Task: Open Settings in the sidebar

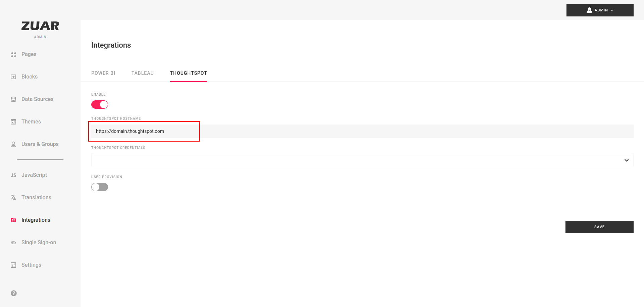Action: click(32, 265)
